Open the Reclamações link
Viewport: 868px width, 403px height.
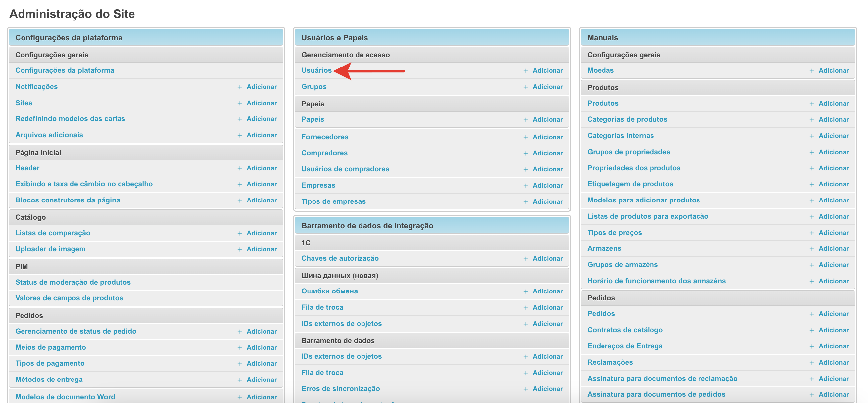(x=609, y=362)
